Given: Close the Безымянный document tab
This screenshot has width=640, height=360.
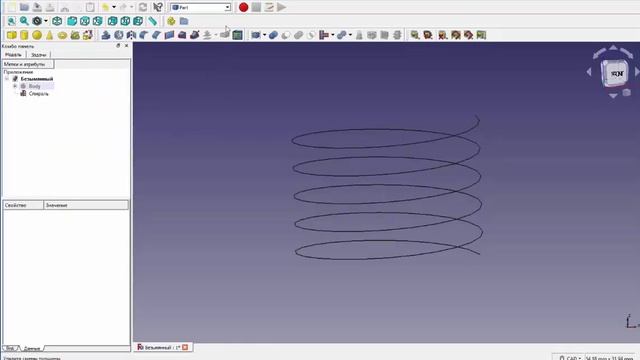Looking at the screenshot, I should (x=185, y=347).
